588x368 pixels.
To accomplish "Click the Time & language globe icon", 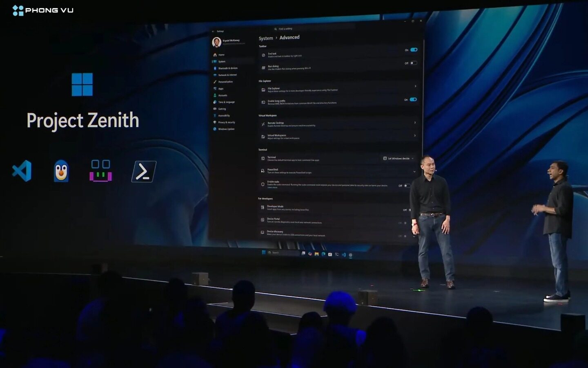I will [x=215, y=102].
